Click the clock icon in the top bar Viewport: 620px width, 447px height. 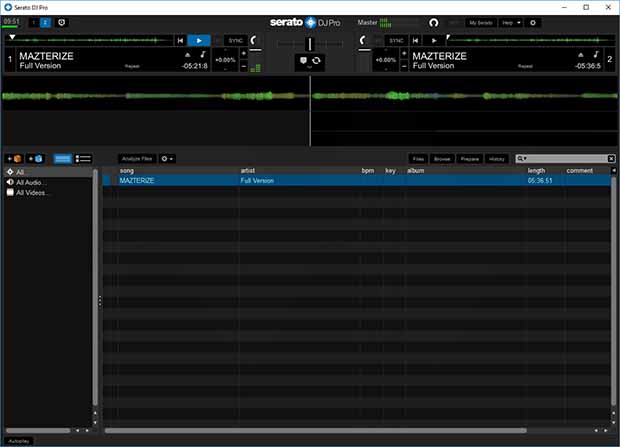point(62,23)
